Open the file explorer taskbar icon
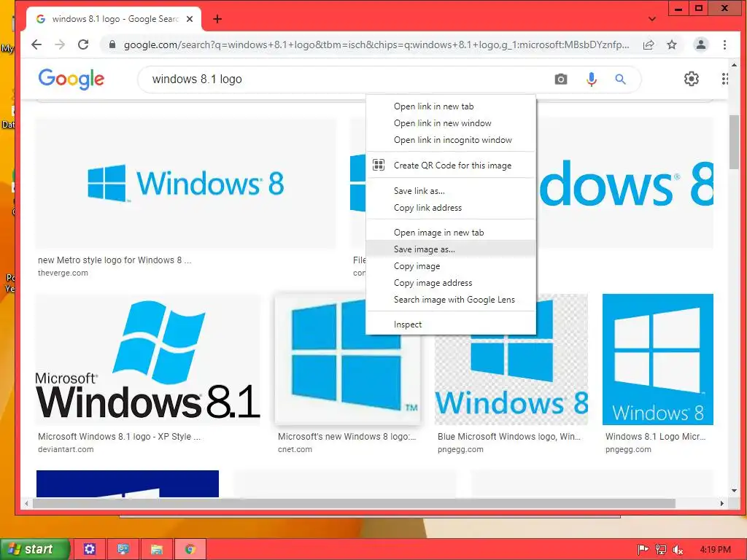This screenshot has width=747, height=560. [157, 550]
